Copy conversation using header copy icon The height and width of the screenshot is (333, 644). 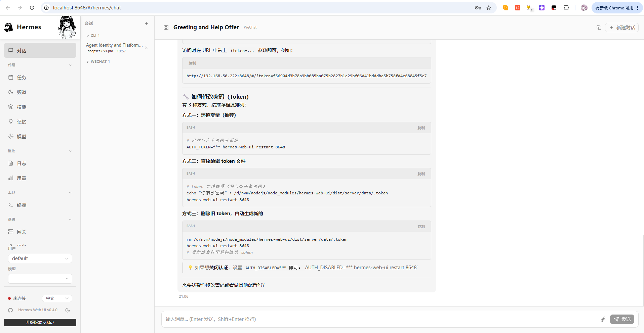pyautogui.click(x=599, y=28)
